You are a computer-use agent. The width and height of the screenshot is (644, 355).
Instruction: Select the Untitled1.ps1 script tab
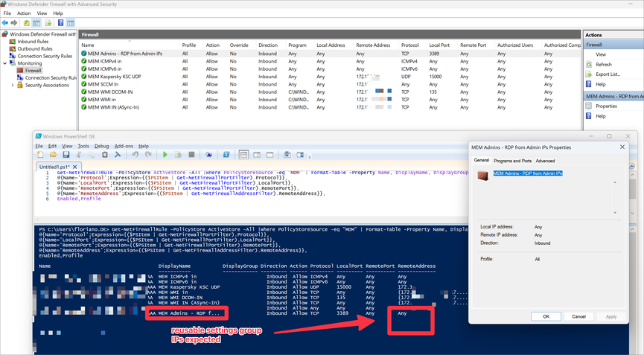(54, 167)
